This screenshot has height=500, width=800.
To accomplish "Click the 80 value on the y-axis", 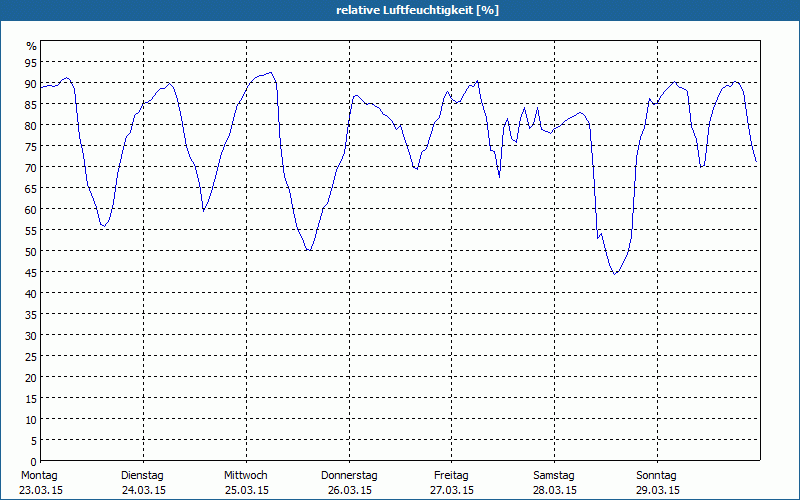I will (x=31, y=126).
